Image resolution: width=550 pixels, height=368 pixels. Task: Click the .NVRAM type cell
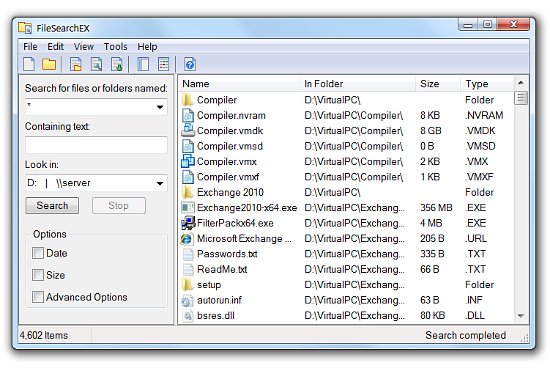[x=484, y=115]
